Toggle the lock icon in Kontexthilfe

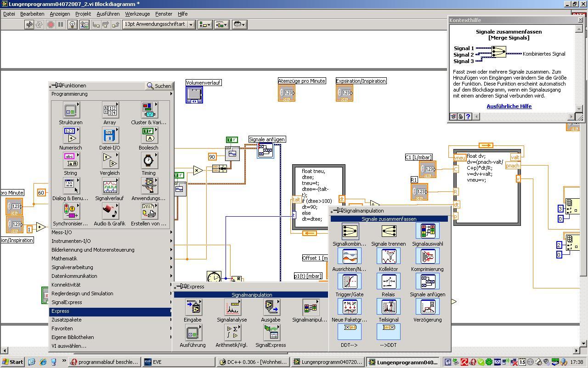tap(461, 116)
